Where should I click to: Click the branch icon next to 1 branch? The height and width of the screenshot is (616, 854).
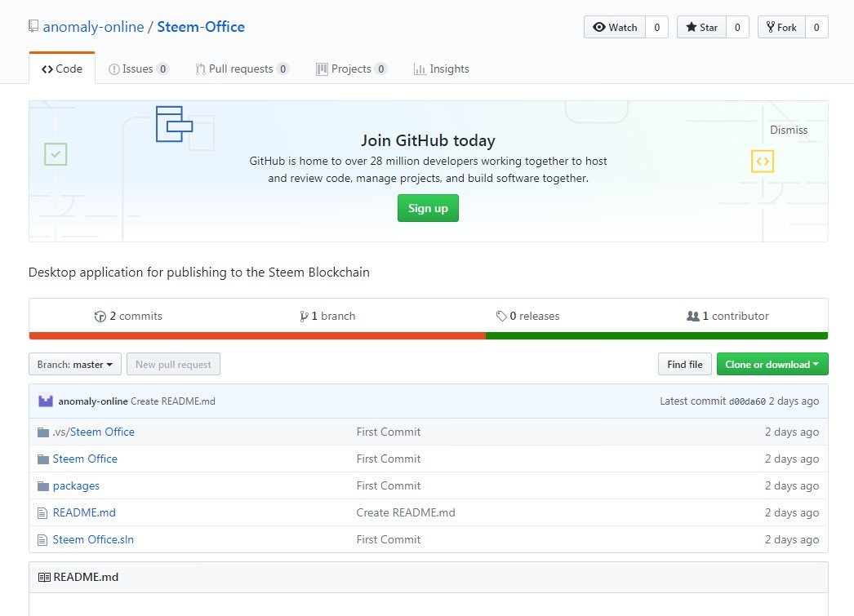click(304, 317)
